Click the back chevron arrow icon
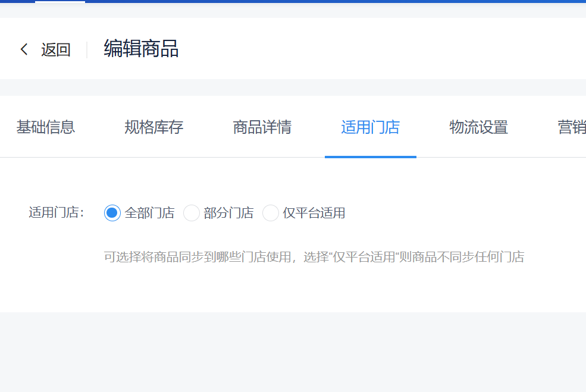Image resolution: width=586 pixels, height=392 pixels. [x=24, y=49]
